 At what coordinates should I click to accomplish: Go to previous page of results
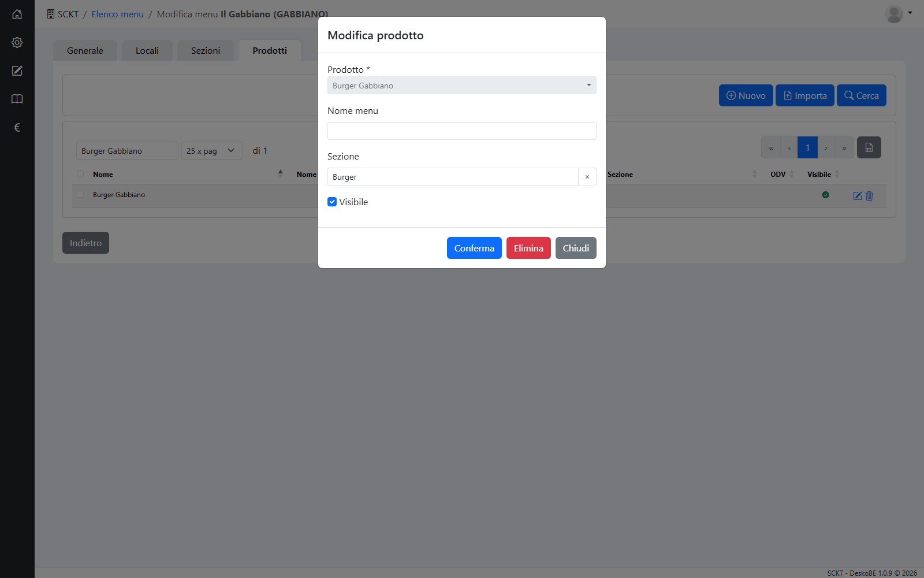pyautogui.click(x=789, y=148)
